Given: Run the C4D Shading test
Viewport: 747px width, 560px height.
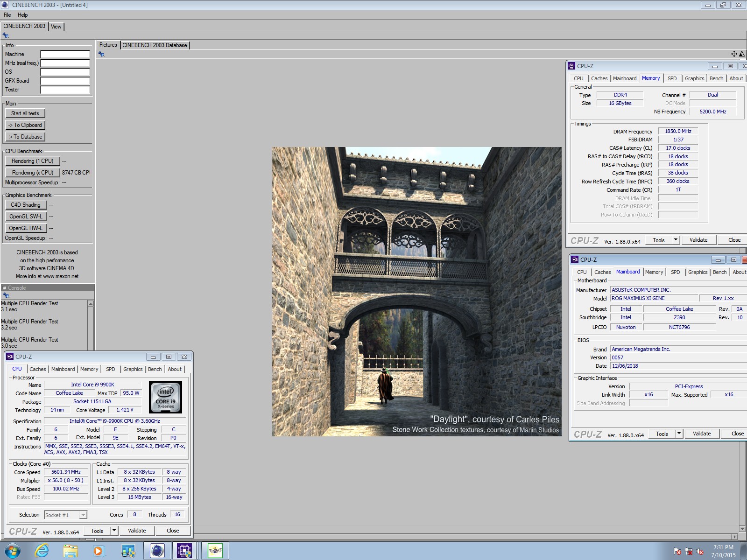Looking at the screenshot, I should click(x=26, y=205).
